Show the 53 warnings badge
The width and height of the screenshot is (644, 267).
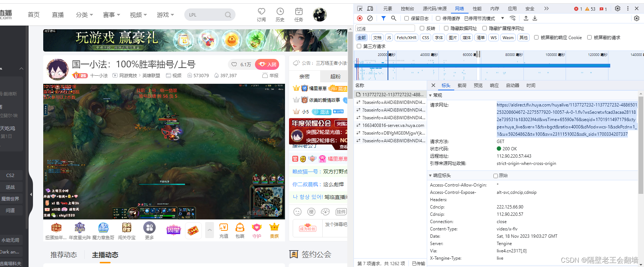pyautogui.click(x=590, y=9)
